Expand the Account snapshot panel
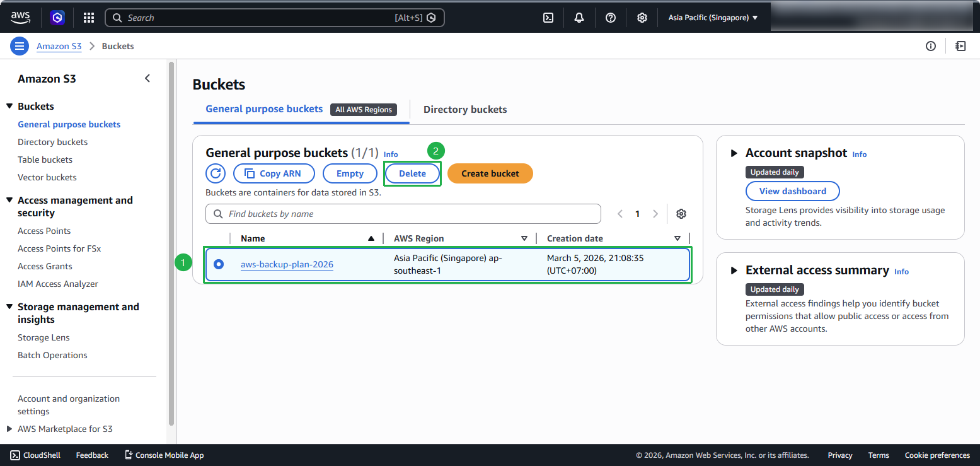The height and width of the screenshot is (466, 980). pyautogui.click(x=734, y=153)
